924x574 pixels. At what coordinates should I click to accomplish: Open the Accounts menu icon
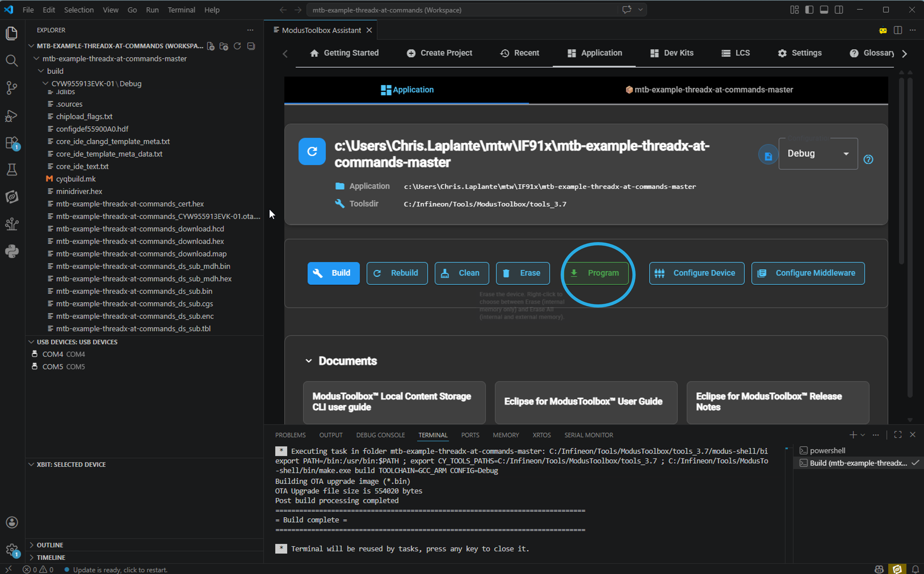12,522
